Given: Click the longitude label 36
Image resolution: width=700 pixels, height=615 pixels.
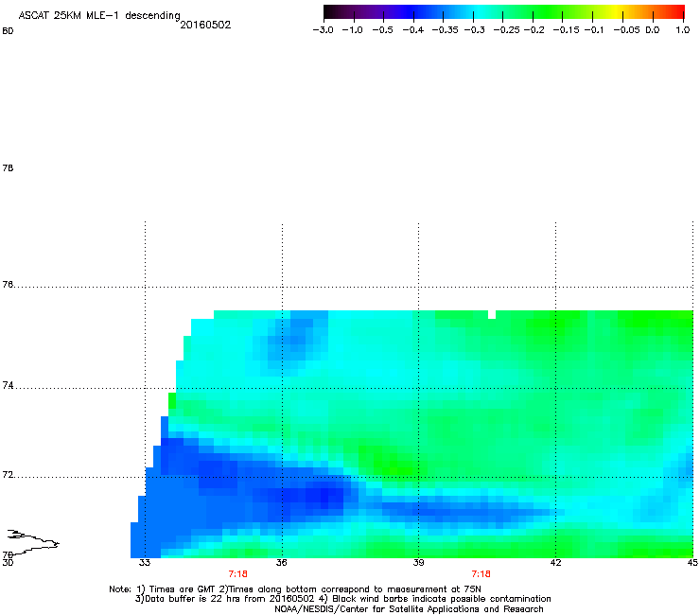Looking at the screenshot, I should tap(281, 562).
